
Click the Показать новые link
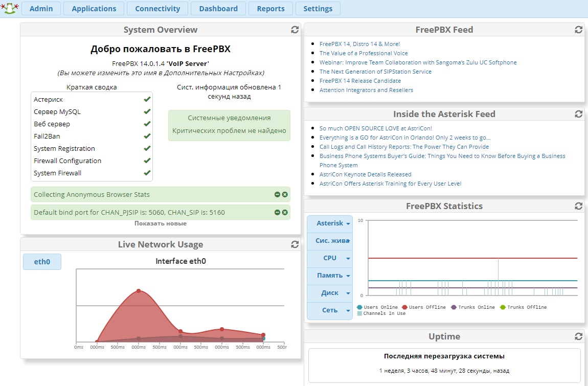click(x=161, y=223)
